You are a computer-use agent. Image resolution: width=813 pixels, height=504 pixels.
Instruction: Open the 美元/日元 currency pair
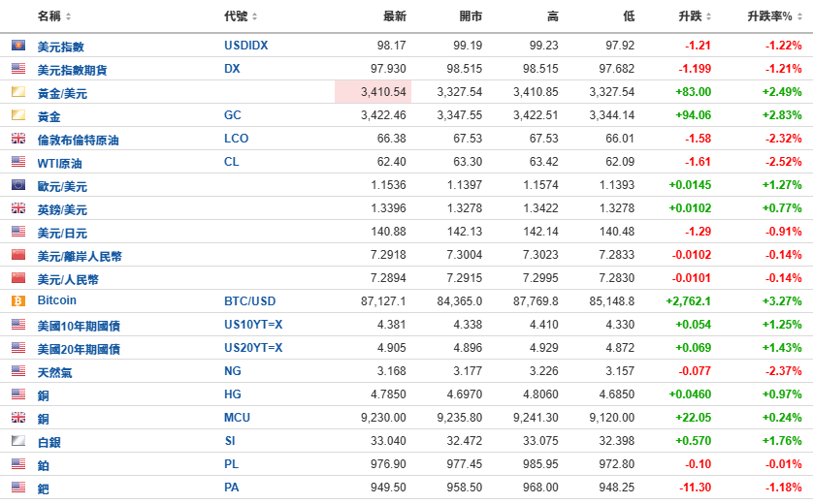pyautogui.click(x=62, y=233)
